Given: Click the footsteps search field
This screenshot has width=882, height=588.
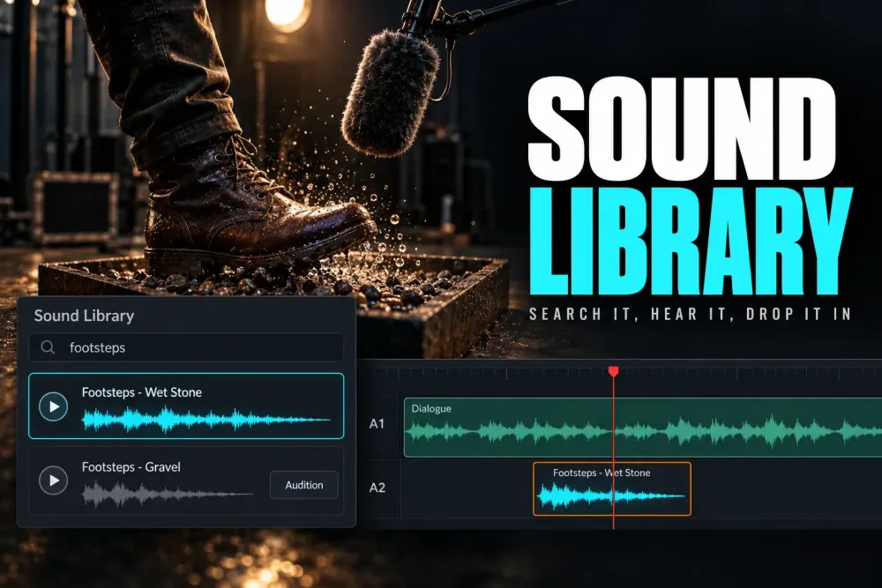Looking at the screenshot, I should tap(186, 347).
